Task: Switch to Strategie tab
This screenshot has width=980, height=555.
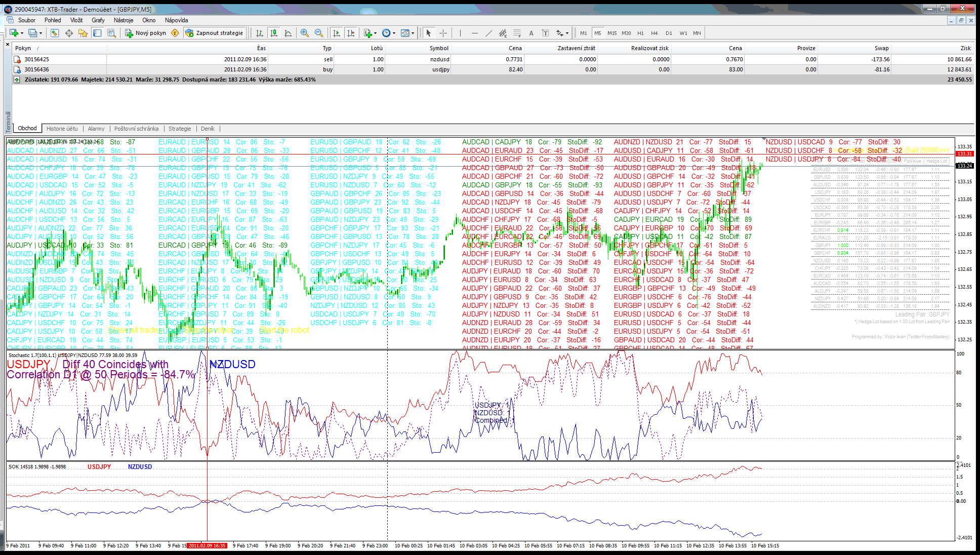Action: (180, 129)
